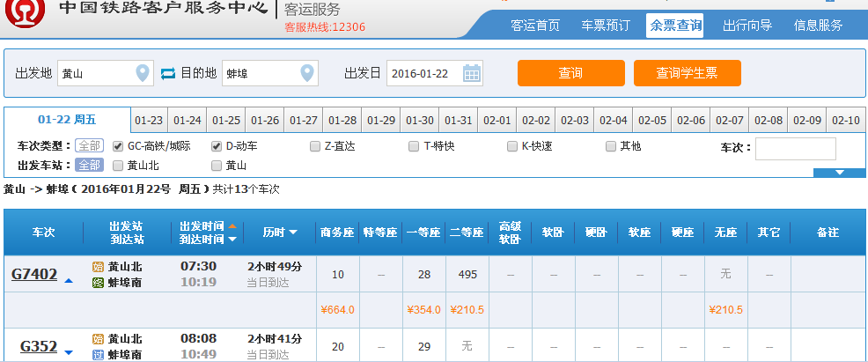Click the 无座 column header

(x=725, y=233)
